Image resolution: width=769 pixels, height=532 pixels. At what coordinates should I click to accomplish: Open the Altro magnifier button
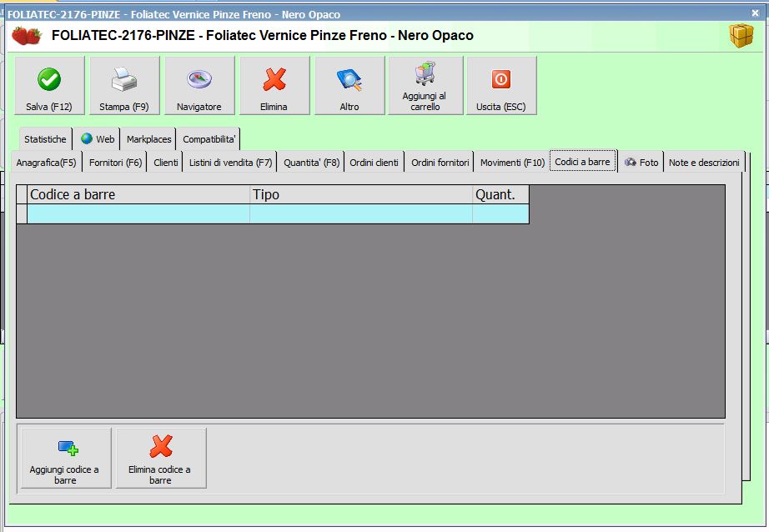pos(349,85)
